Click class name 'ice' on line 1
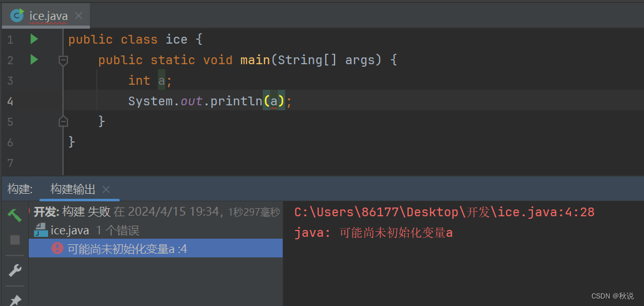Screen dimensions: 644x306 (x=177, y=40)
